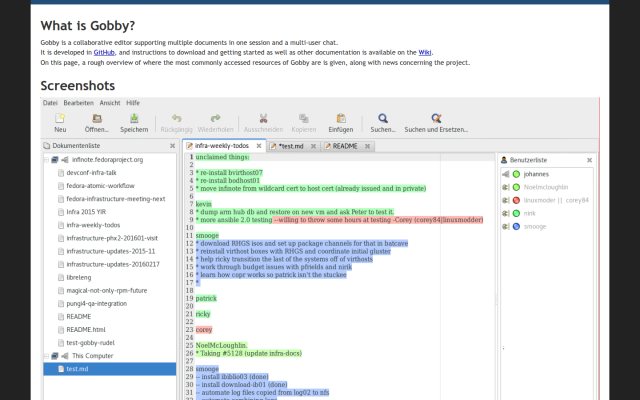Click the Kopieren copy icon
Screen dimensions: 640x400
(304, 118)
